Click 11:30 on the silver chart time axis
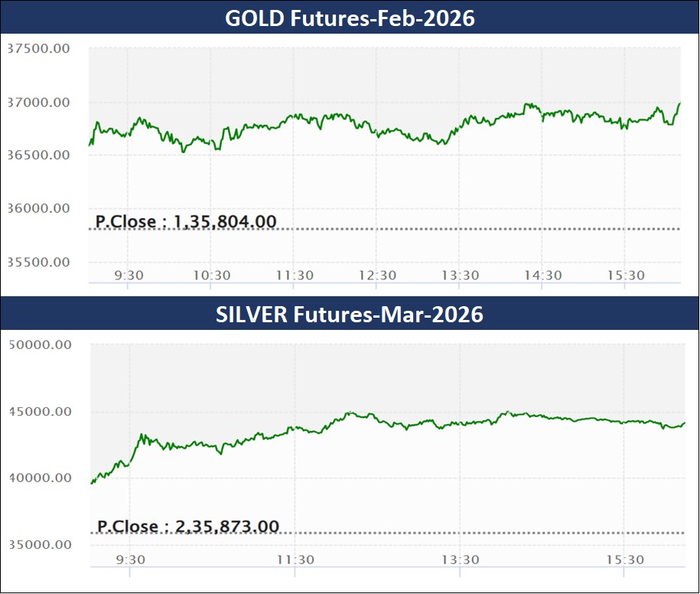The width and height of the screenshot is (700, 594). [295, 560]
